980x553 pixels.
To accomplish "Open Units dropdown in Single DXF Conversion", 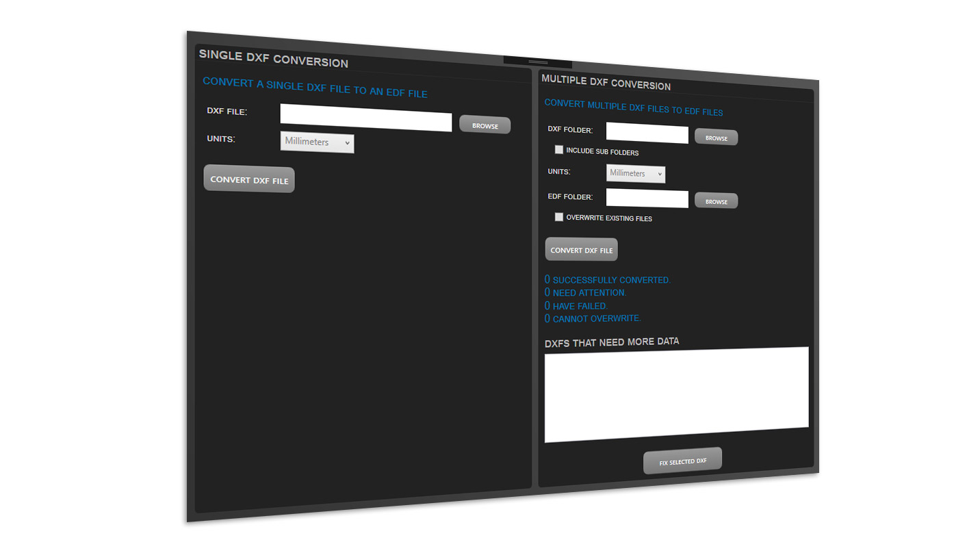I will 317,142.
